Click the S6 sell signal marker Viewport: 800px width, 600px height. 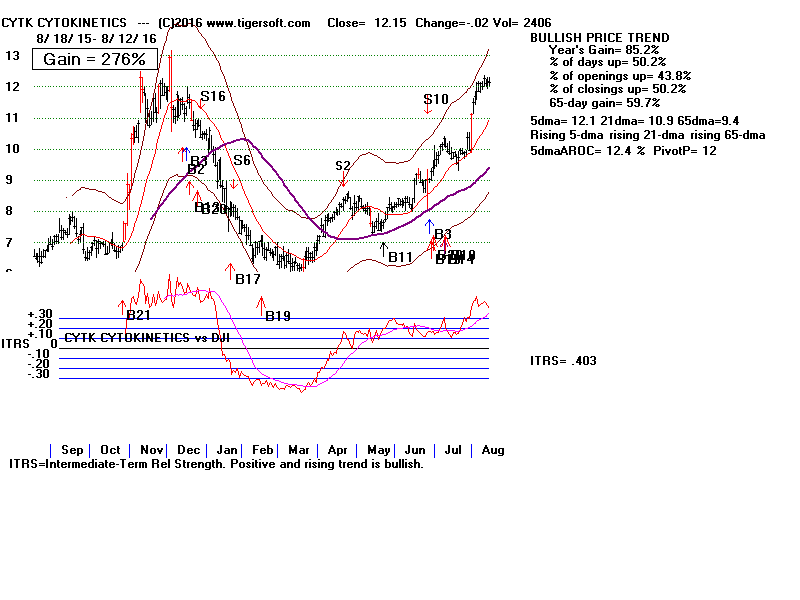coord(242,160)
